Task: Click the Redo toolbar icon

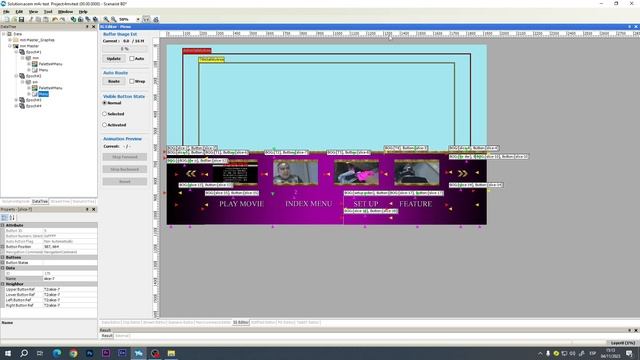Action: (x=62, y=19)
